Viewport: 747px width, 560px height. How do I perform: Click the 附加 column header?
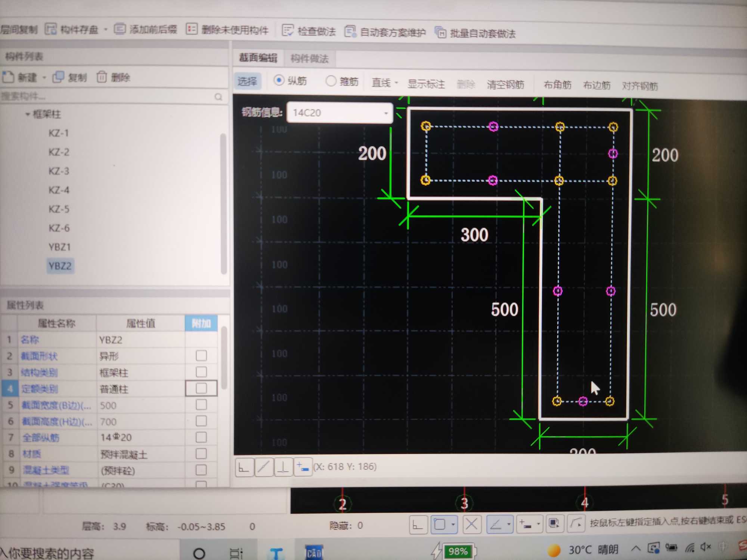pos(201,323)
